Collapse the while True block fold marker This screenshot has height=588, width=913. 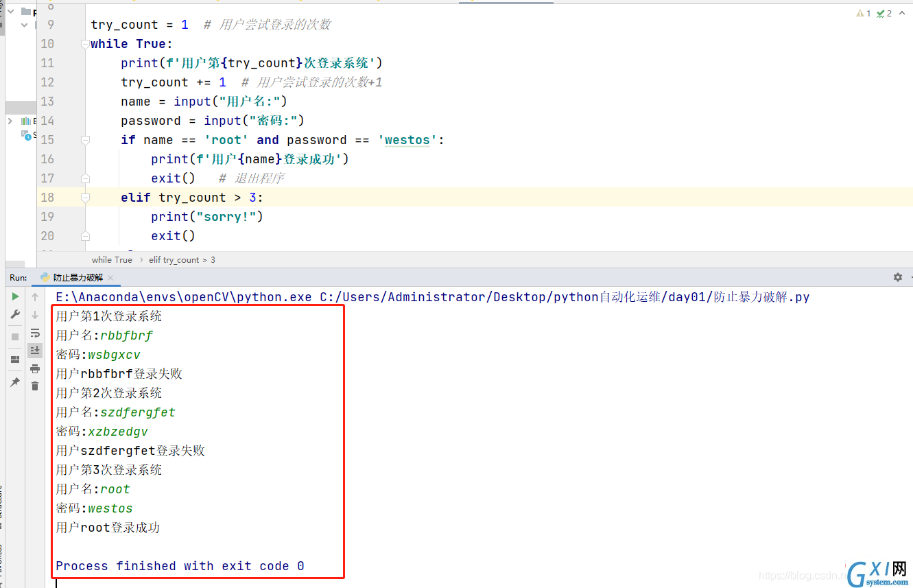pyautogui.click(x=85, y=44)
